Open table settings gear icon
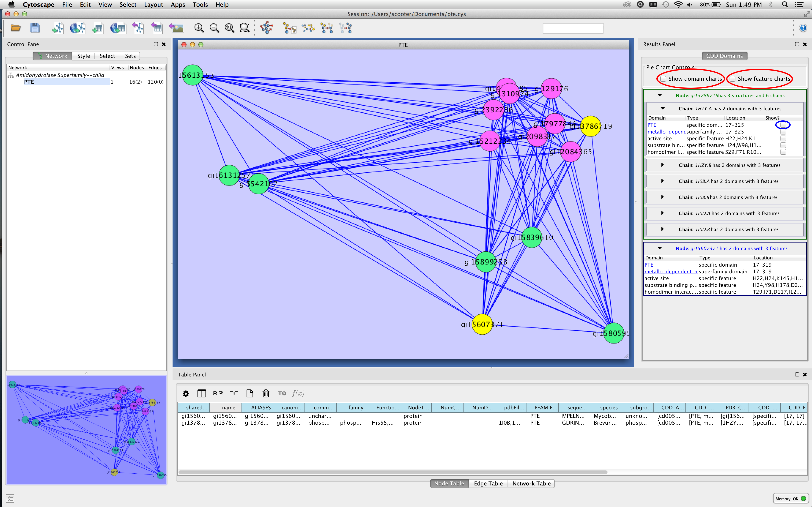The image size is (812, 507). pyautogui.click(x=186, y=393)
